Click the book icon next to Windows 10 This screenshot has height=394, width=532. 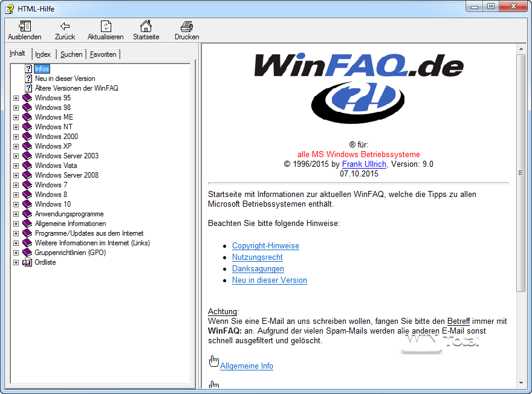(x=27, y=204)
